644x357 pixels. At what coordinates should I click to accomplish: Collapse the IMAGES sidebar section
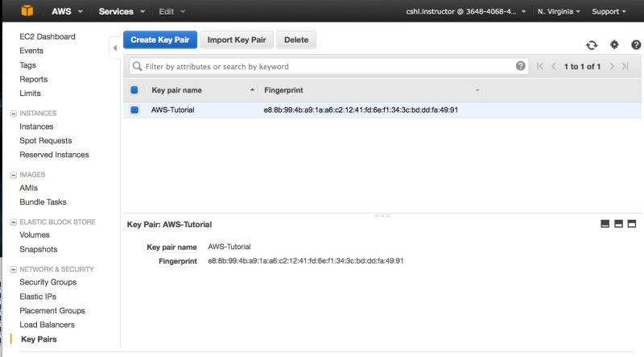pos(14,175)
